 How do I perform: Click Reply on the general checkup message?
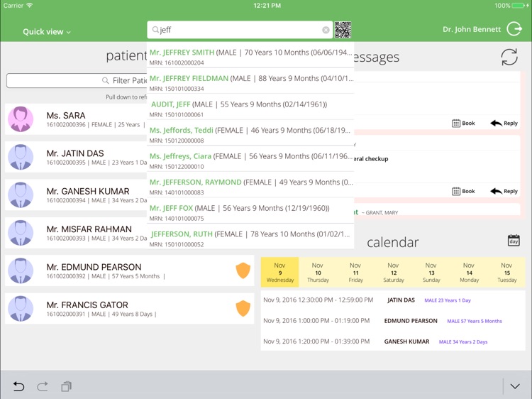point(504,191)
